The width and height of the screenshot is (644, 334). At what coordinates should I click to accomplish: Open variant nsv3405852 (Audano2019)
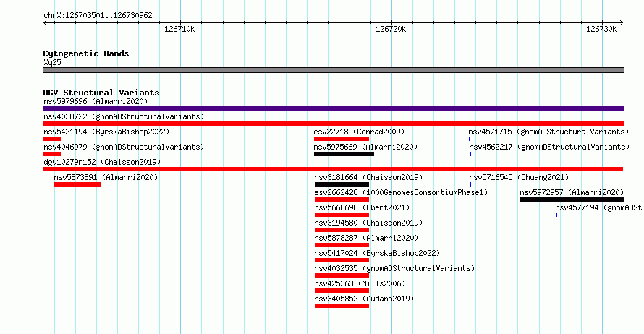(364, 299)
